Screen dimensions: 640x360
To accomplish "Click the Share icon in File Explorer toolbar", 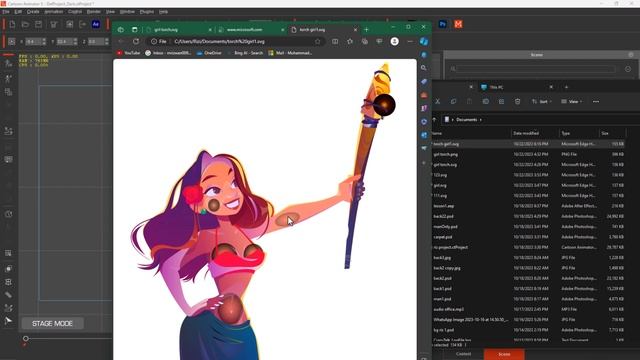I will tap(501, 101).
